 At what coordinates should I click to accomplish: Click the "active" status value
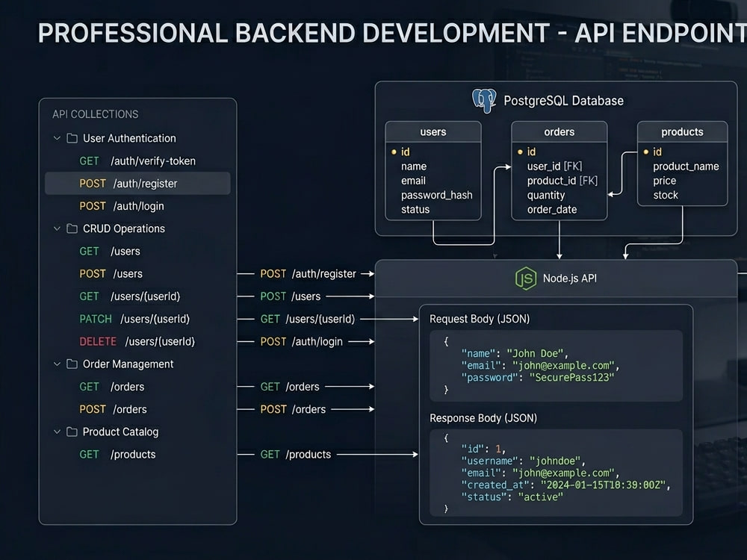[x=540, y=497]
